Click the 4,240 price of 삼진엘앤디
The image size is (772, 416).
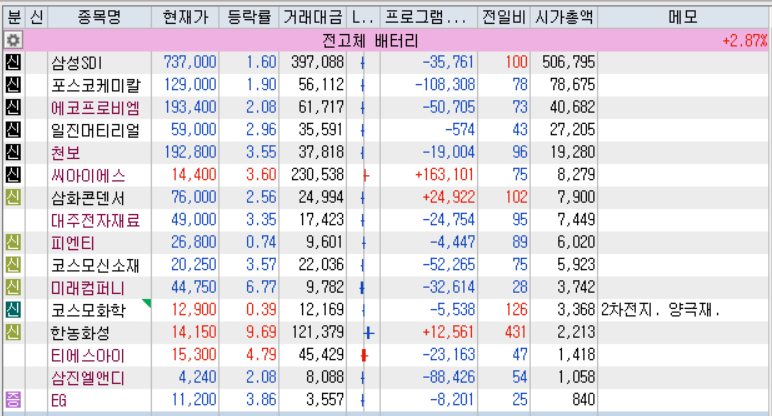(197, 377)
